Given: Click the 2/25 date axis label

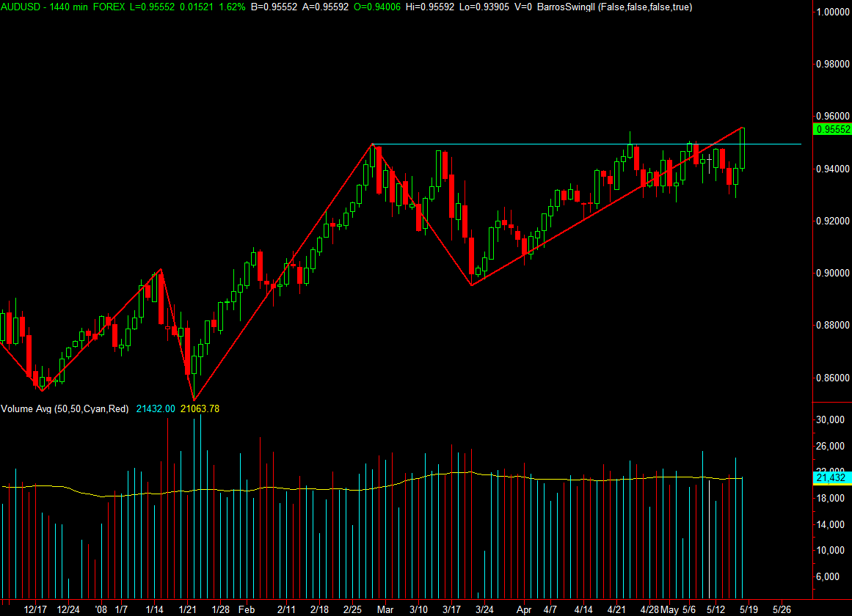Looking at the screenshot, I should [x=353, y=609].
